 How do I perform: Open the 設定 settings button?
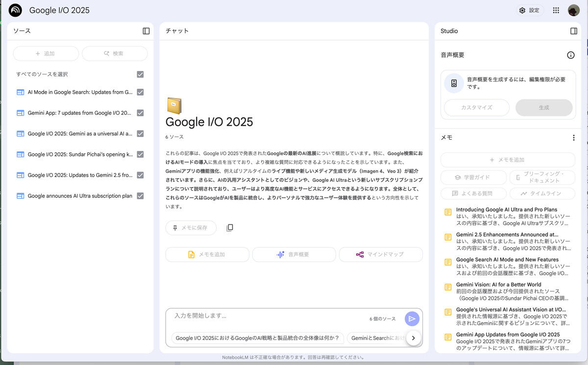pos(530,10)
